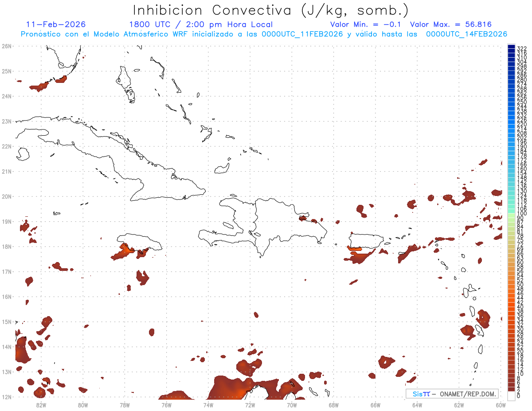Click the 72W longitude label
The image size is (532, 411).
tap(250, 404)
